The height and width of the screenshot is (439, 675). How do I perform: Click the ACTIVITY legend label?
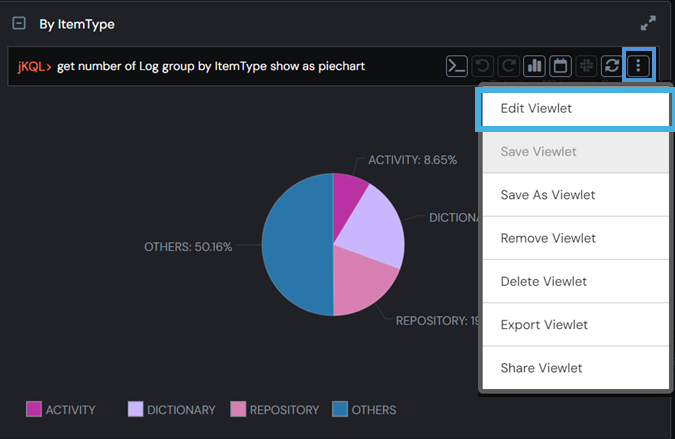point(71,410)
